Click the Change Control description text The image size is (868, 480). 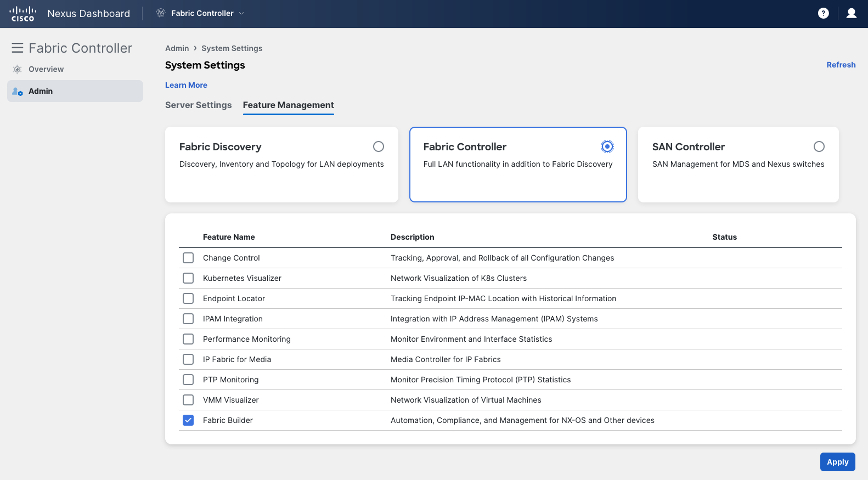(x=502, y=258)
